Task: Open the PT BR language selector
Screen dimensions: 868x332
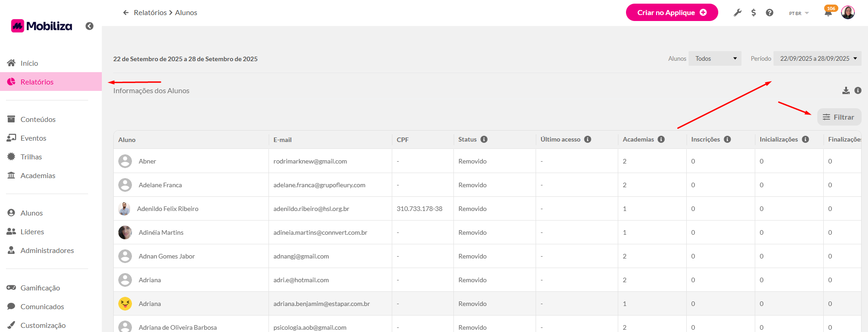Action: click(799, 13)
